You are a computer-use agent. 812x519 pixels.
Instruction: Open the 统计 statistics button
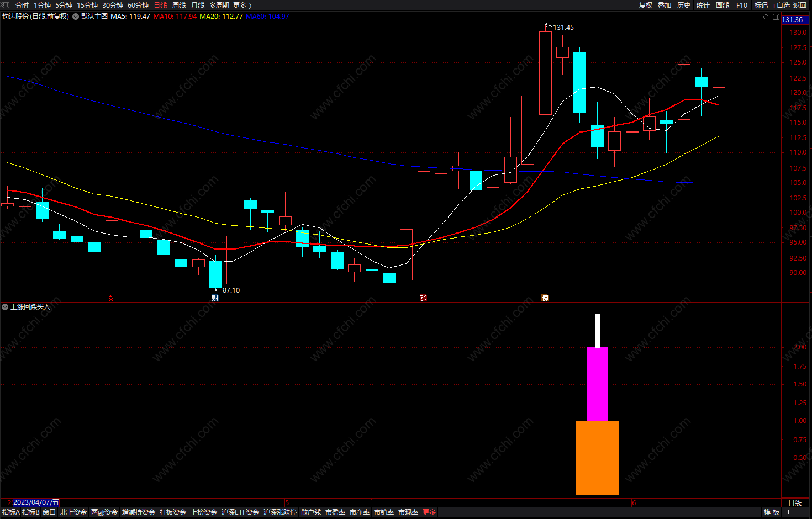703,5
